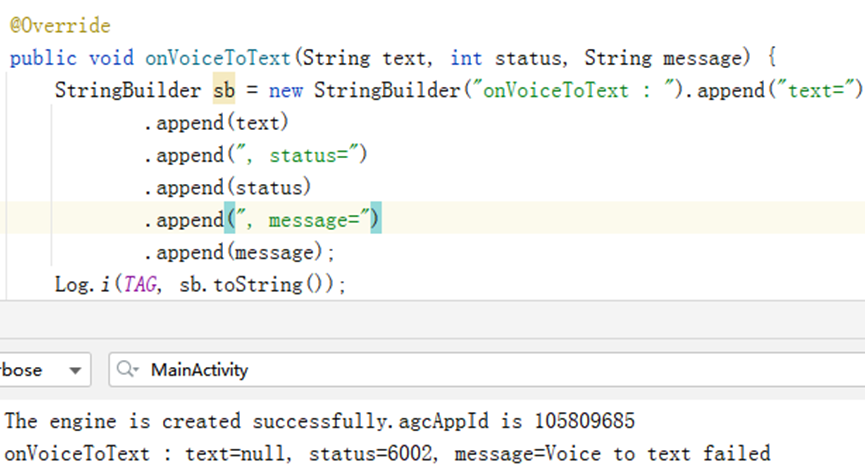The image size is (865, 466).
Task: Select the Verbose log level combo box
Action: pyautogui.click(x=45, y=369)
